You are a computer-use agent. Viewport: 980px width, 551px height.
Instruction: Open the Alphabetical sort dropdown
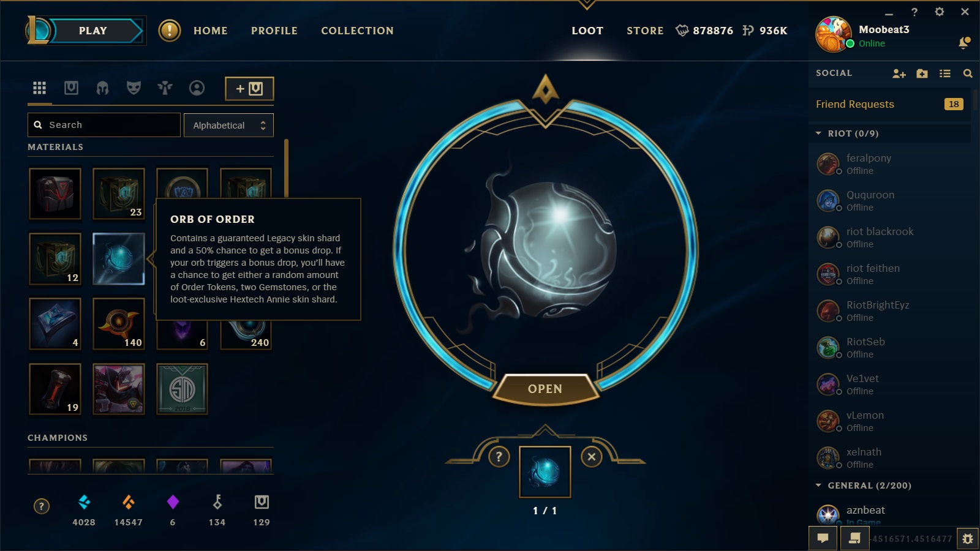[x=228, y=125]
